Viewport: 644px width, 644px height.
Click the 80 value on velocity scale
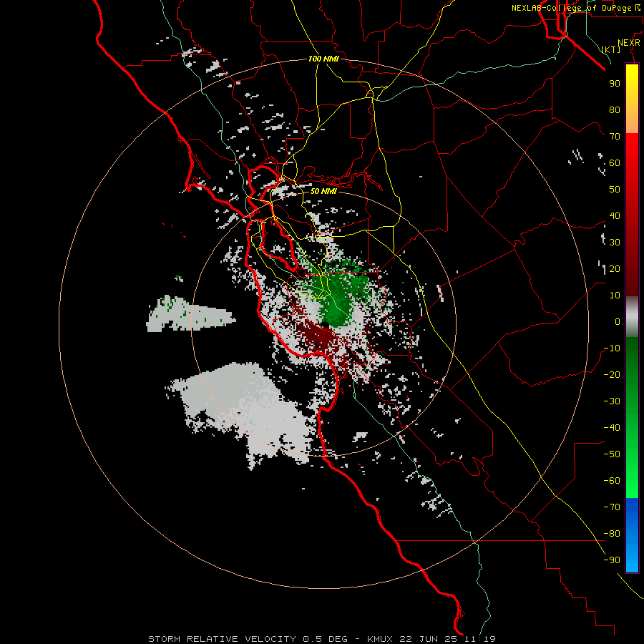(615, 109)
